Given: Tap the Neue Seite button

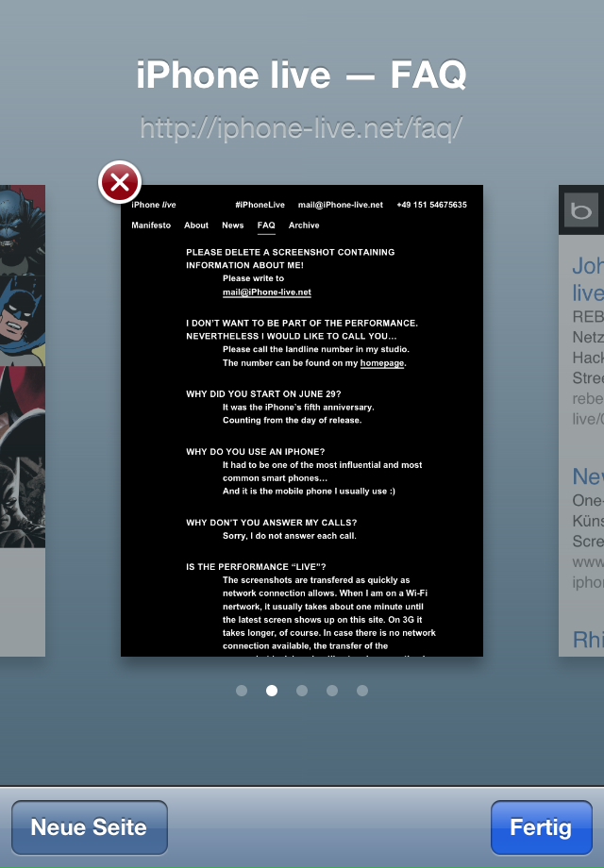Looking at the screenshot, I should pos(89,827).
